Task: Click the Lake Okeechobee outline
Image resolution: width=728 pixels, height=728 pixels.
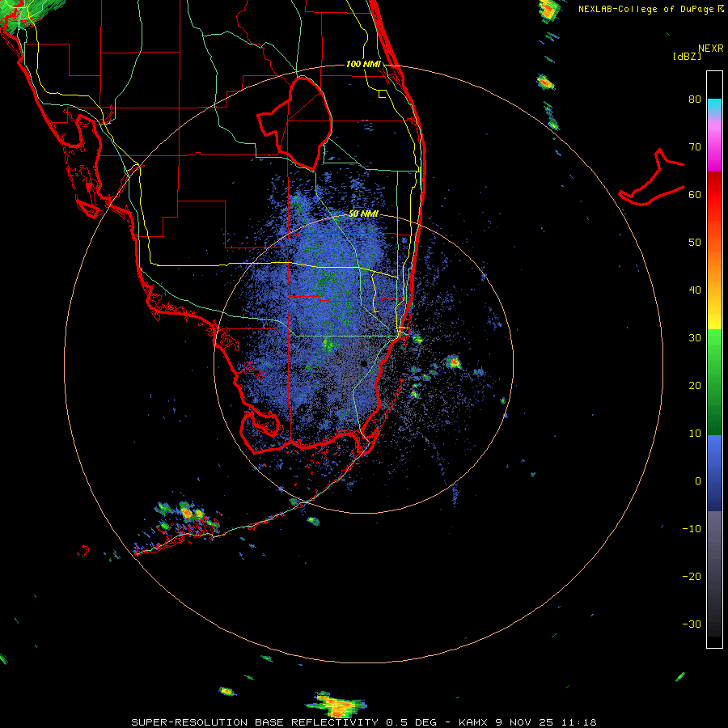Action: coord(295,123)
